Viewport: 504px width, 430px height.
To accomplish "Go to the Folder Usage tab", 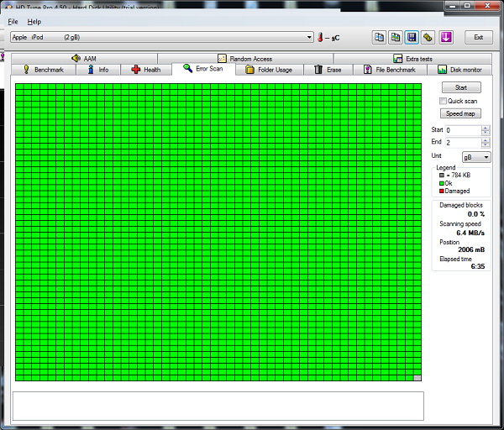I will click(x=269, y=70).
